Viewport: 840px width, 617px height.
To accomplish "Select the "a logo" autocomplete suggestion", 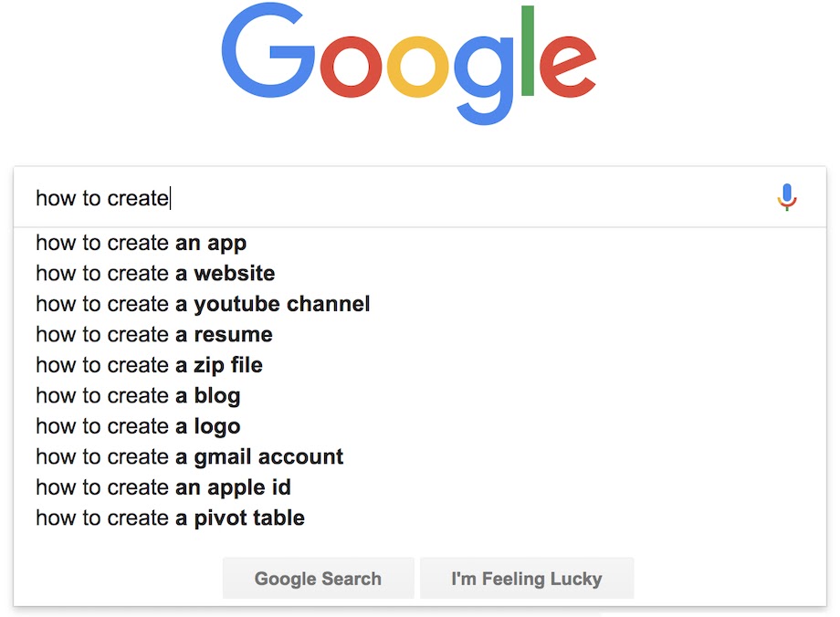I will tap(138, 426).
